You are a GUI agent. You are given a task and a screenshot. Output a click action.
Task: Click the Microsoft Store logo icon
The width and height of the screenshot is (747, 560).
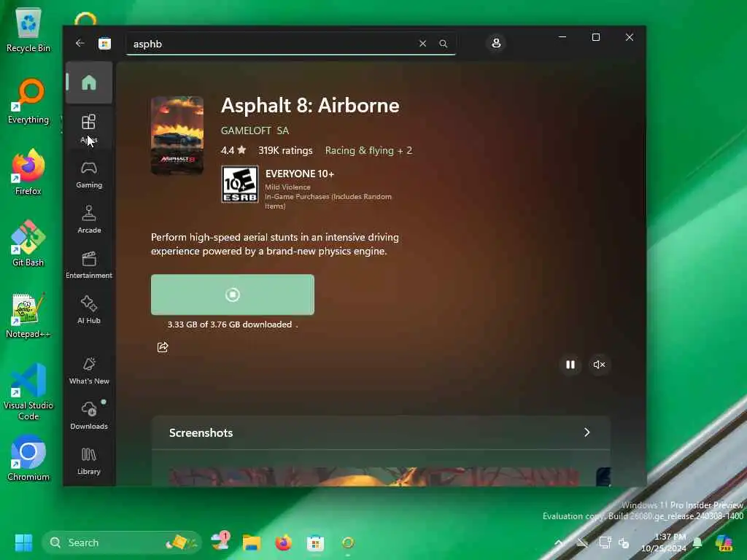pos(104,44)
